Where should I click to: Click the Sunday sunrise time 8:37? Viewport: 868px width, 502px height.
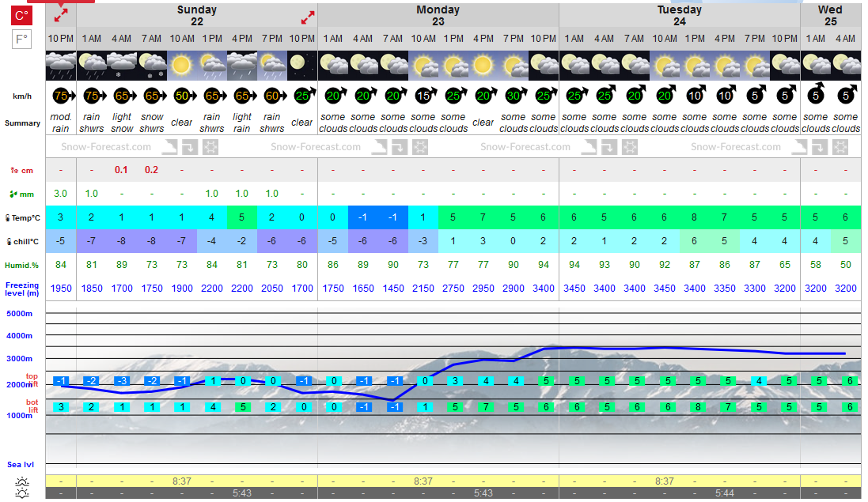(181, 481)
